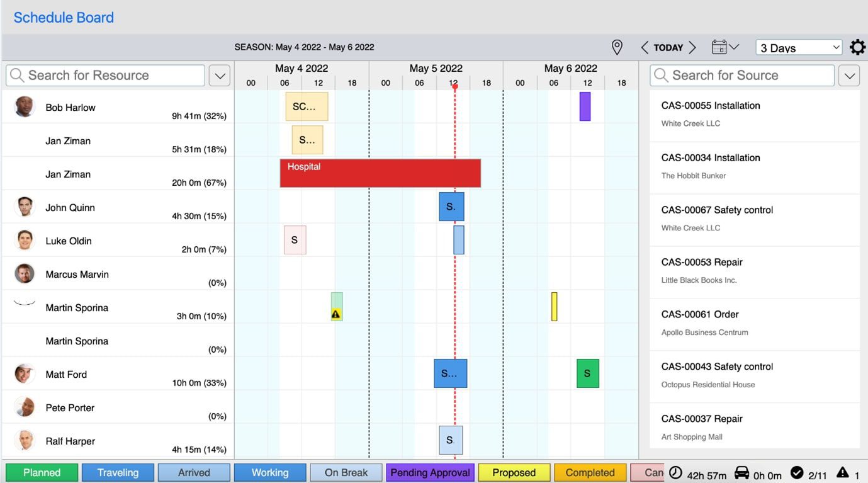The image size is (868, 483).
Task: Go to next date range arrow
Action: click(692, 47)
